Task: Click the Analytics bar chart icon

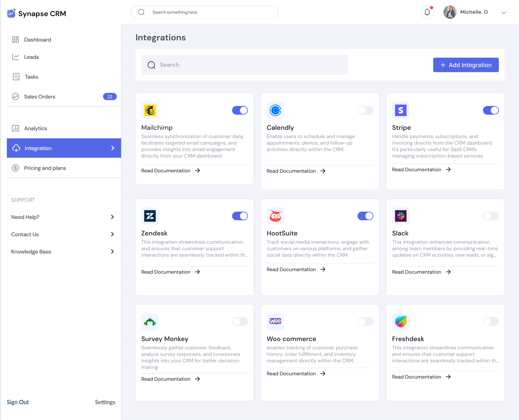Action: tap(15, 128)
